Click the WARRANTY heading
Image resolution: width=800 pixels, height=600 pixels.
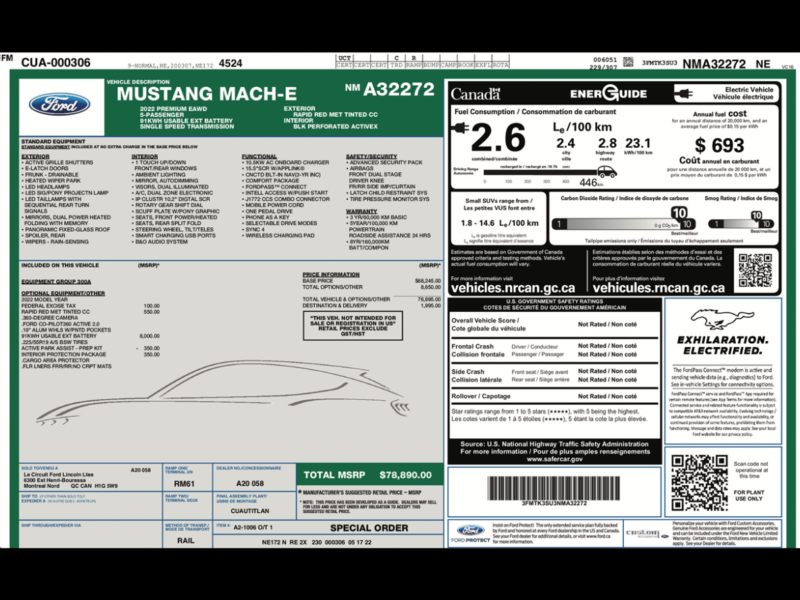[361, 211]
